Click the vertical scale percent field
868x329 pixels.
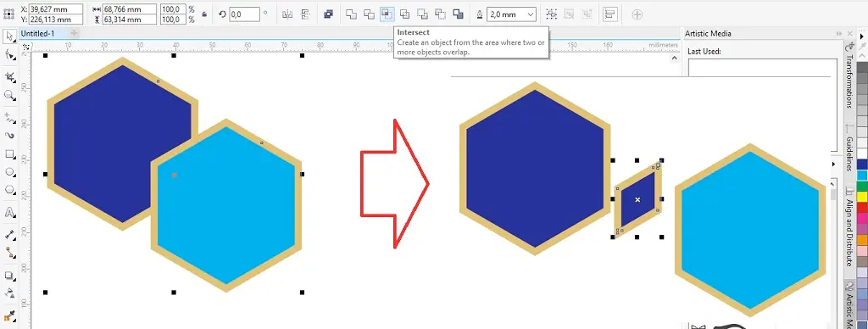click(x=174, y=20)
